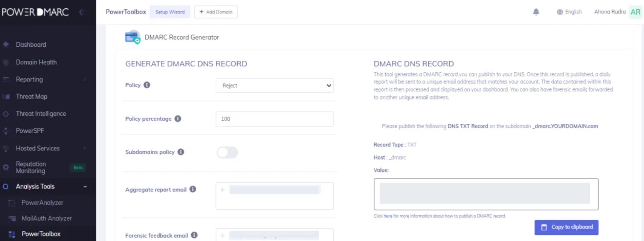The image size is (644, 241).
Task: Open the AR user avatar
Action: click(x=635, y=12)
